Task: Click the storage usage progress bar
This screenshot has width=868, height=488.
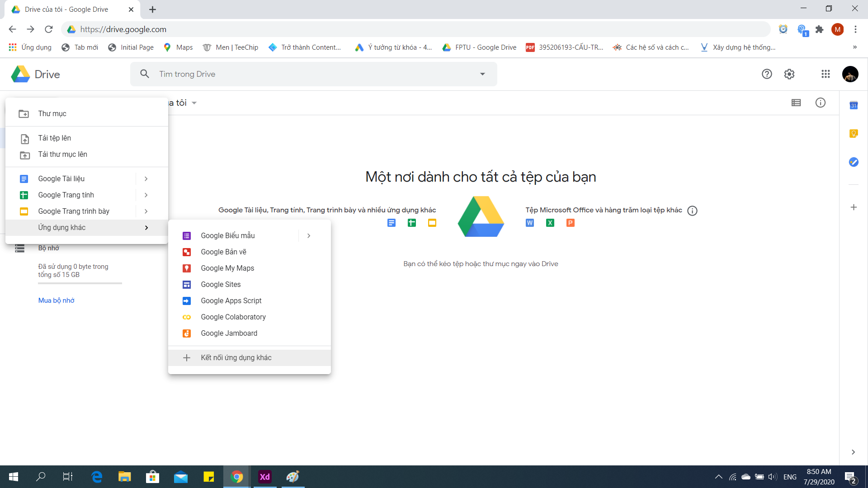Action: tap(80, 283)
